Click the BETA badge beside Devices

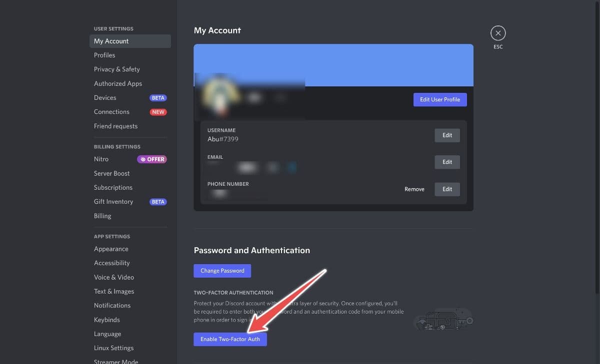(158, 98)
